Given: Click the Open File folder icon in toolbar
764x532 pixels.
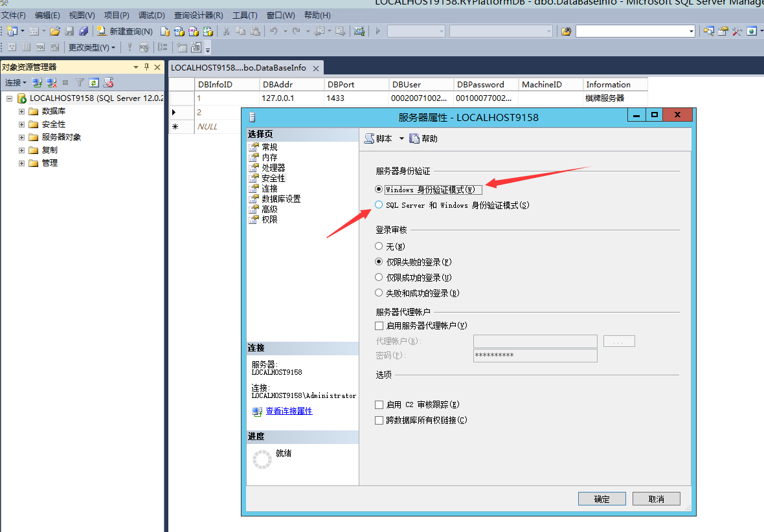Looking at the screenshot, I should 55,31.
